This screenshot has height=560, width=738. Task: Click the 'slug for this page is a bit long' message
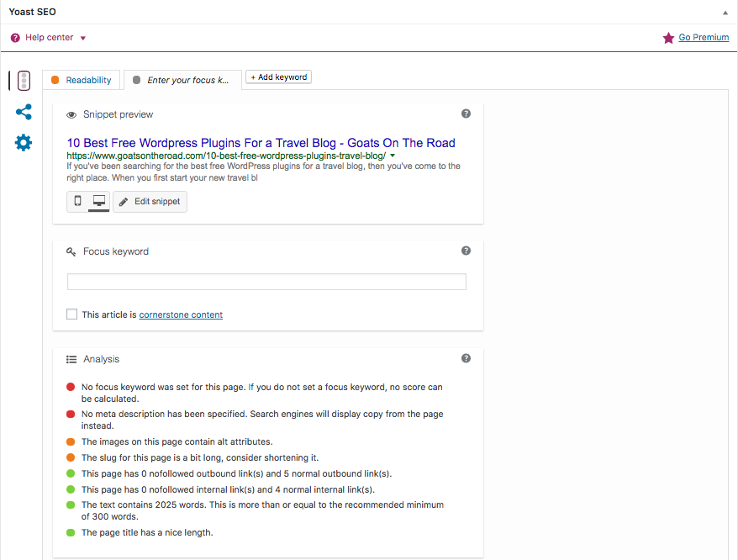[x=200, y=457]
